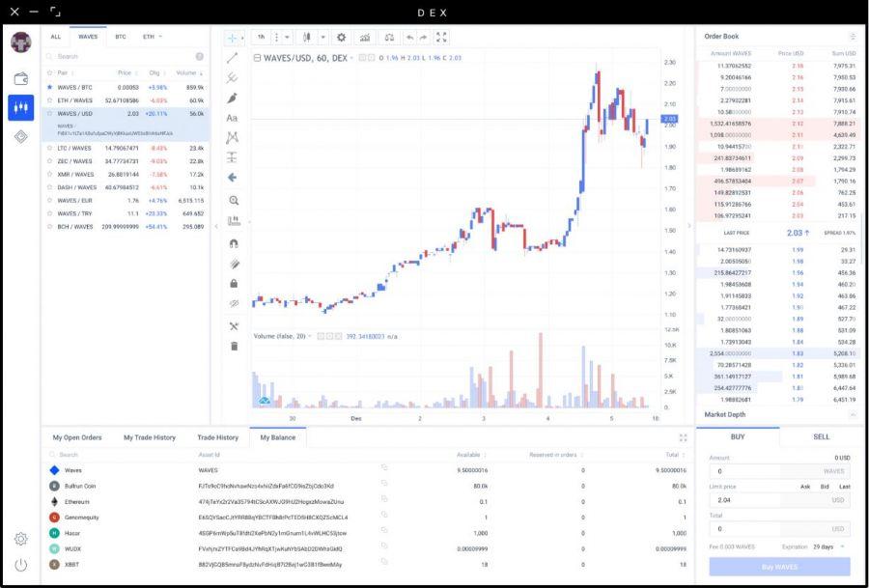Collapse the order book side panel arrow
Image resolution: width=869 pixels, height=588 pixels.
point(688,226)
